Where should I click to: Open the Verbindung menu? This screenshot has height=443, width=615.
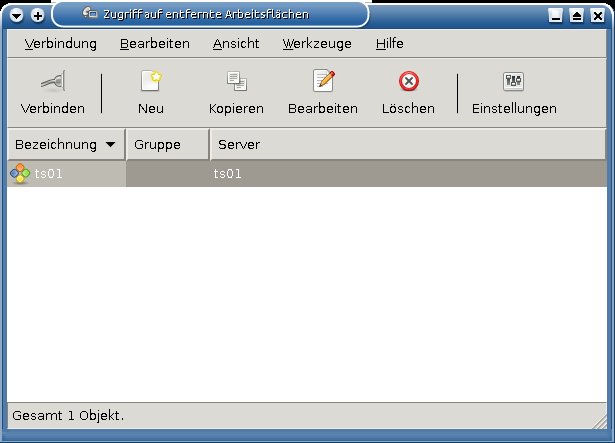[61, 44]
